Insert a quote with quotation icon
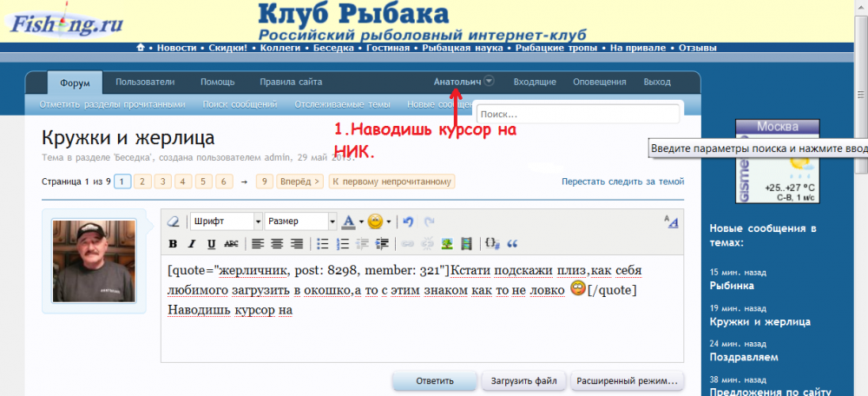 tap(512, 243)
